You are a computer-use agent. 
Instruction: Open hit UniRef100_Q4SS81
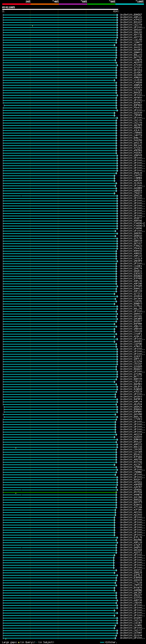pos(131,316)
